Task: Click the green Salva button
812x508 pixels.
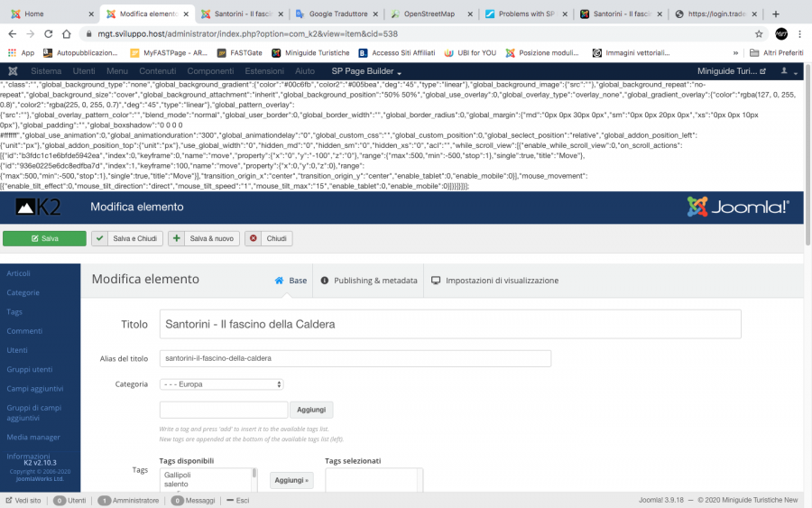Action: [44, 238]
